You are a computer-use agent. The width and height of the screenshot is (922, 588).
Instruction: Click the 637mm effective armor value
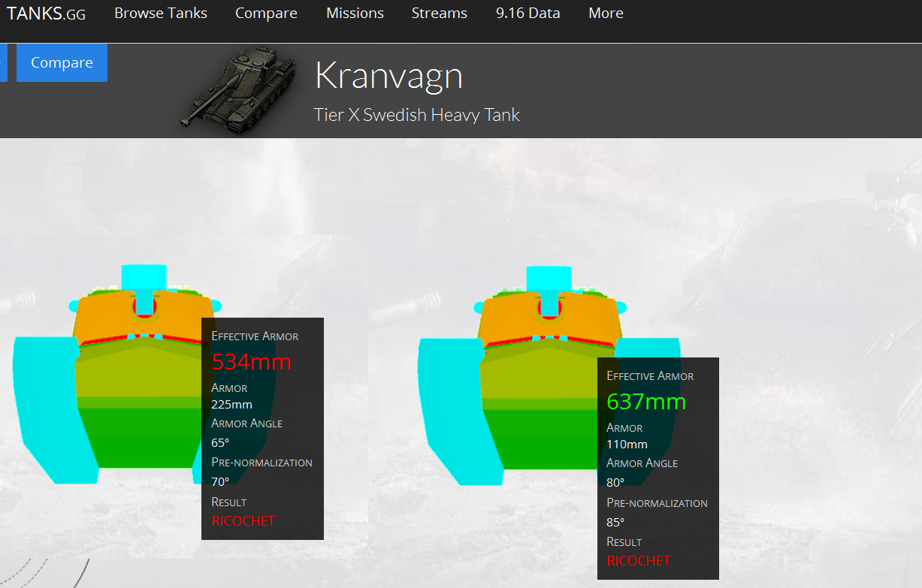point(646,402)
